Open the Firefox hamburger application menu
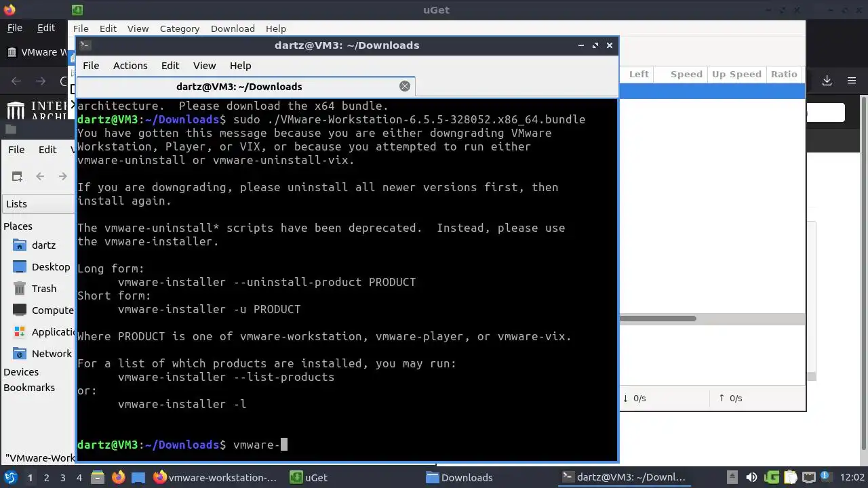The height and width of the screenshot is (488, 868). (x=852, y=81)
